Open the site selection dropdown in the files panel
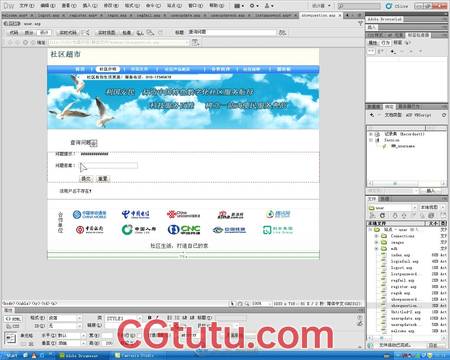The image size is (450, 360). [x=393, y=208]
